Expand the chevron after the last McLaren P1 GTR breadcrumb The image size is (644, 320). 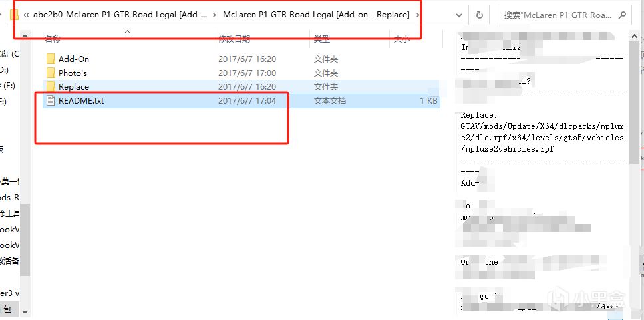(x=418, y=15)
